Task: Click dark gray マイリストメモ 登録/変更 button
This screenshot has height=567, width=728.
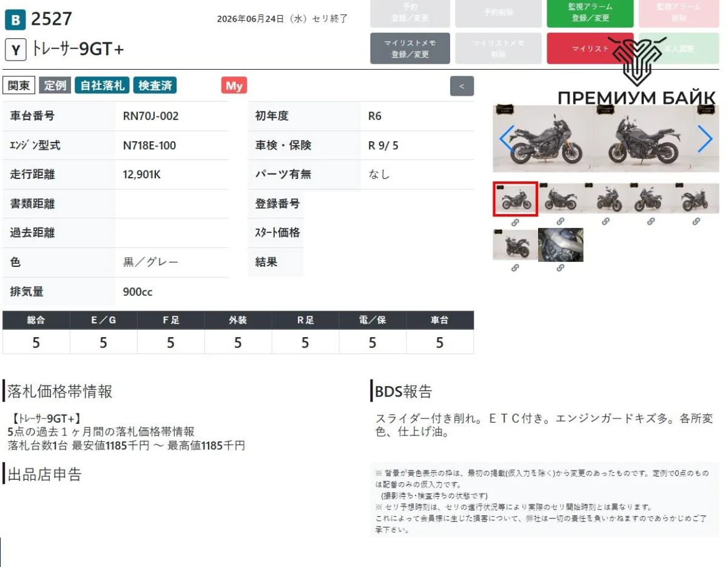Action: [x=410, y=49]
